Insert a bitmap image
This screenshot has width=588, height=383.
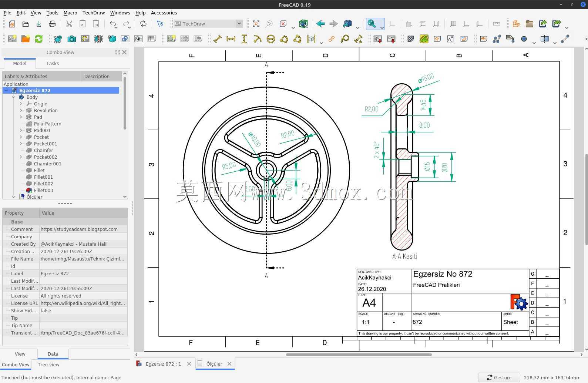pyautogui.click(x=451, y=39)
